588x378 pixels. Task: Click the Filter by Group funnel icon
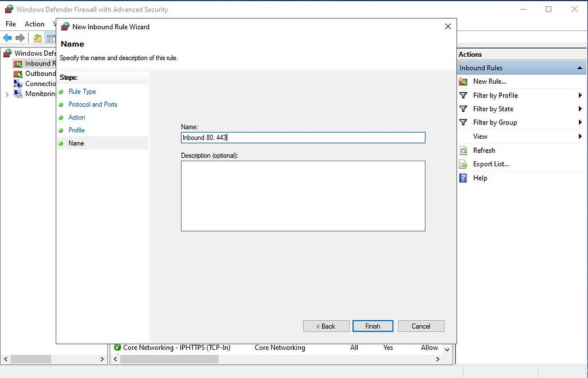tap(463, 123)
